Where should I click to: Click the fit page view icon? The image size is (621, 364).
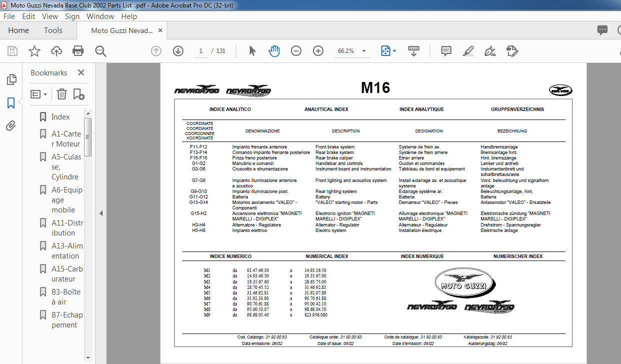tap(385, 51)
